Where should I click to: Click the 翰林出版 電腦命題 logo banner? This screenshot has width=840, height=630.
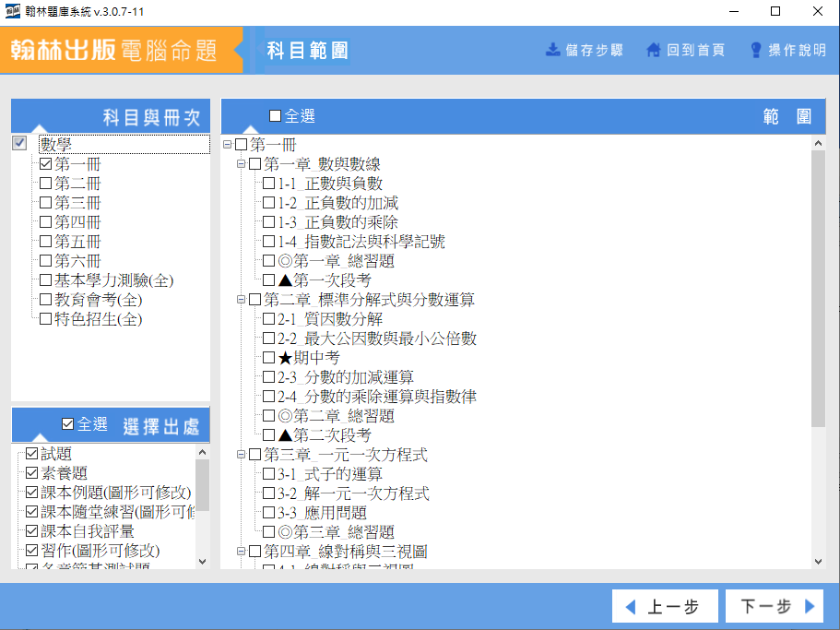(121, 50)
